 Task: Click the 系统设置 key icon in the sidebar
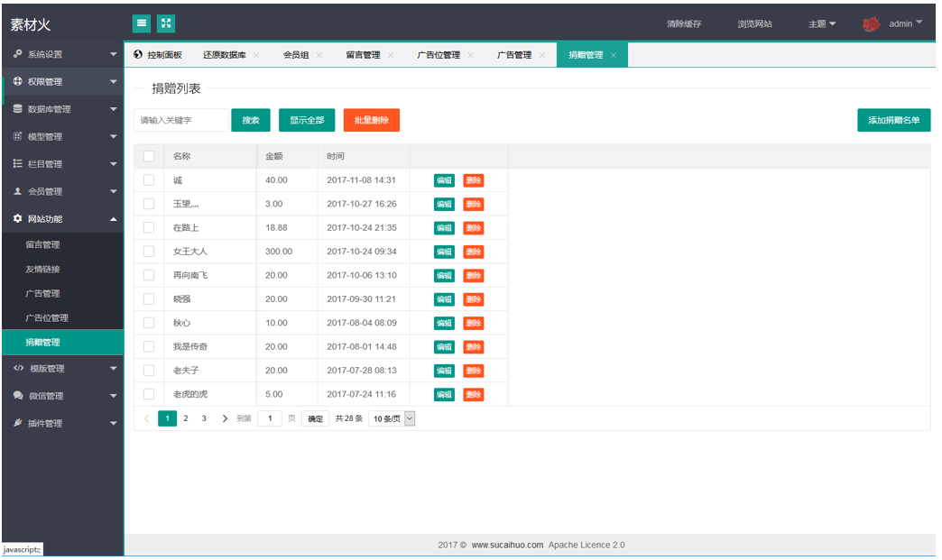[17, 54]
